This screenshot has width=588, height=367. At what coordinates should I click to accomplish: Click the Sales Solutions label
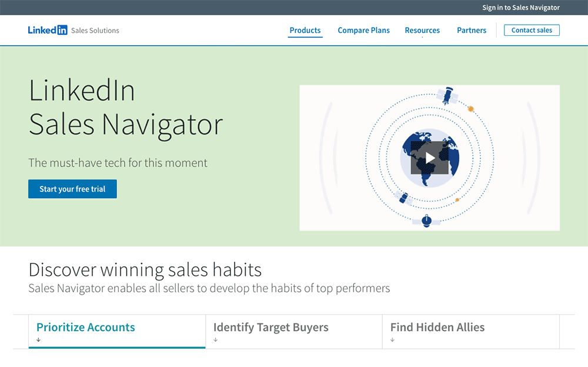pyautogui.click(x=95, y=31)
